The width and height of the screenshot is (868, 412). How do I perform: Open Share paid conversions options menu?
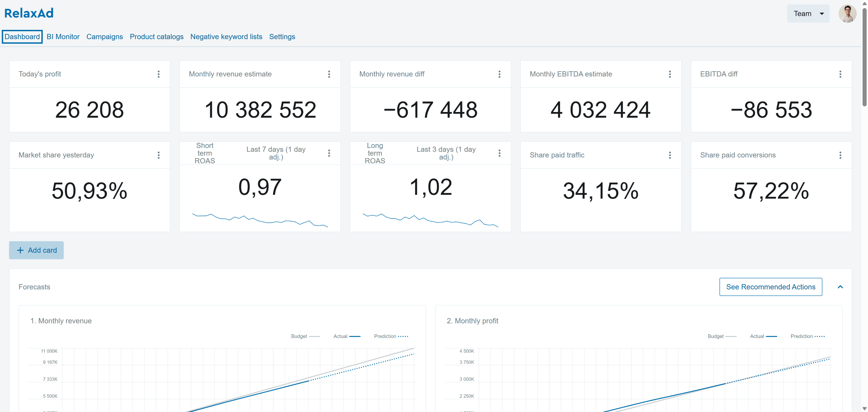point(840,155)
